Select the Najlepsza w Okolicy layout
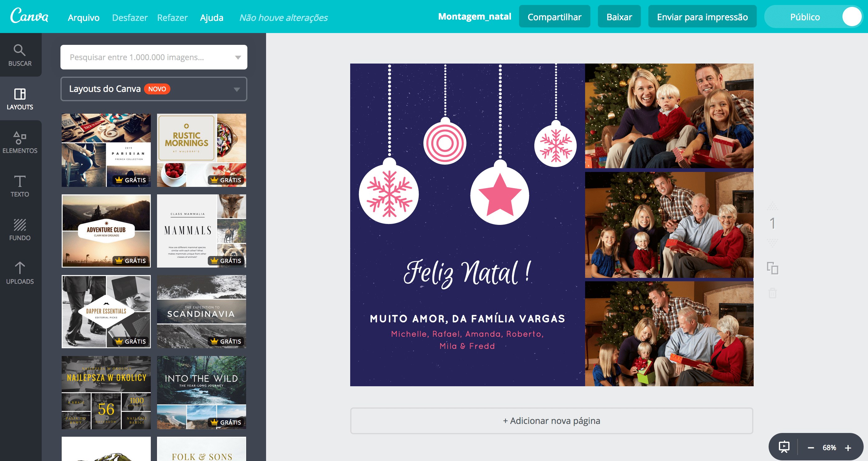 tap(106, 392)
